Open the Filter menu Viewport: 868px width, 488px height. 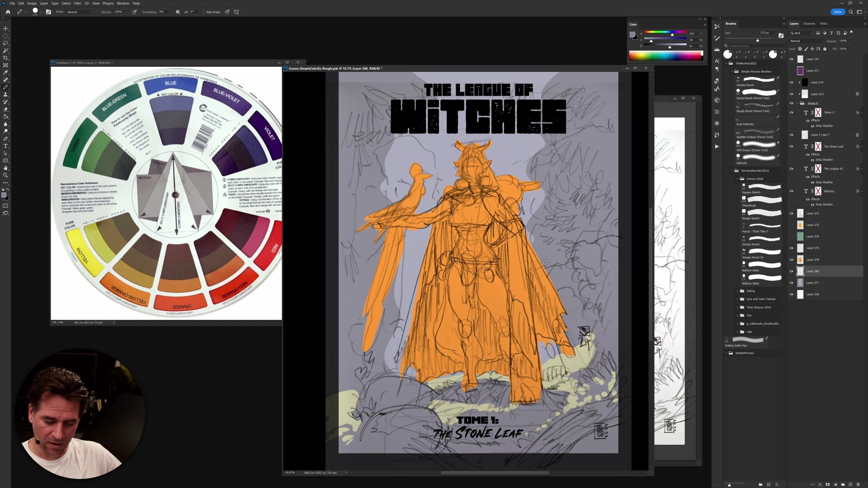tap(77, 3)
